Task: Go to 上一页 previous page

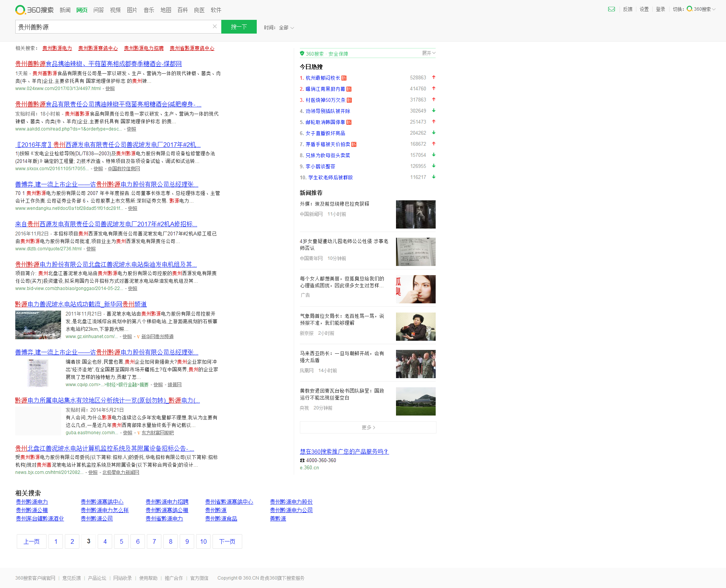Action: click(32, 541)
